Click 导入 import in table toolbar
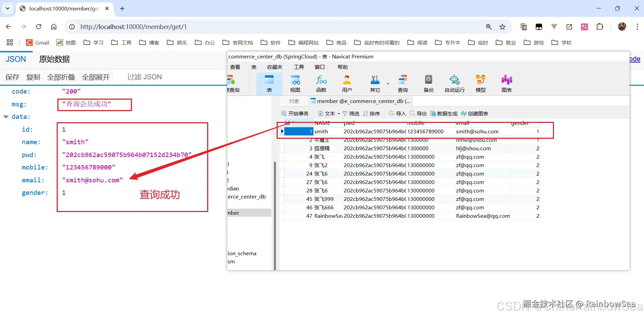The image size is (644, 317). [397, 113]
